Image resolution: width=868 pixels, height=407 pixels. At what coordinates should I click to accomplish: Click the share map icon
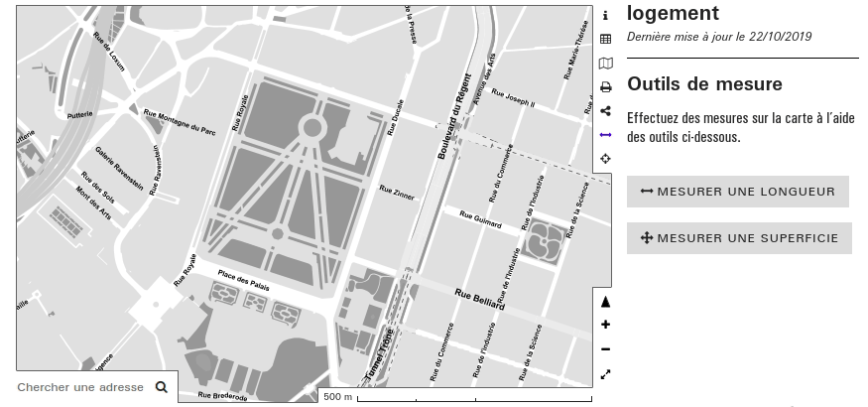coord(605,111)
